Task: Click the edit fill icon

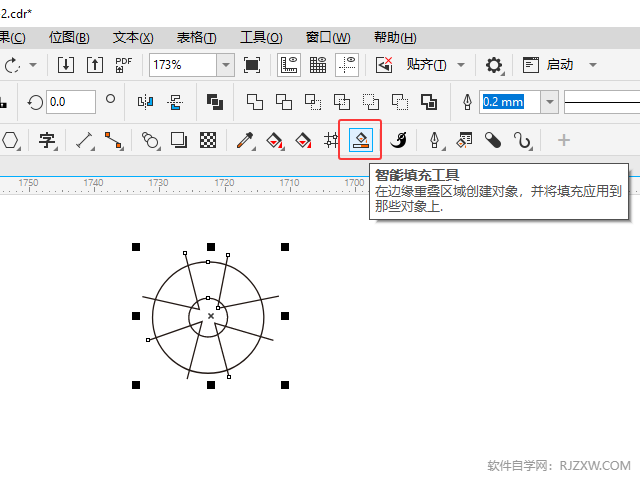Action: coord(464,141)
